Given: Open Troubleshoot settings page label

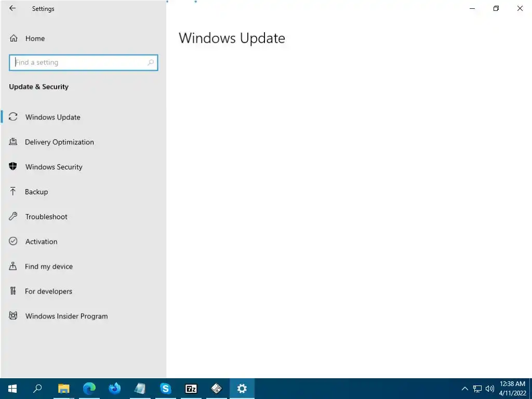Looking at the screenshot, I should pyautogui.click(x=46, y=217).
